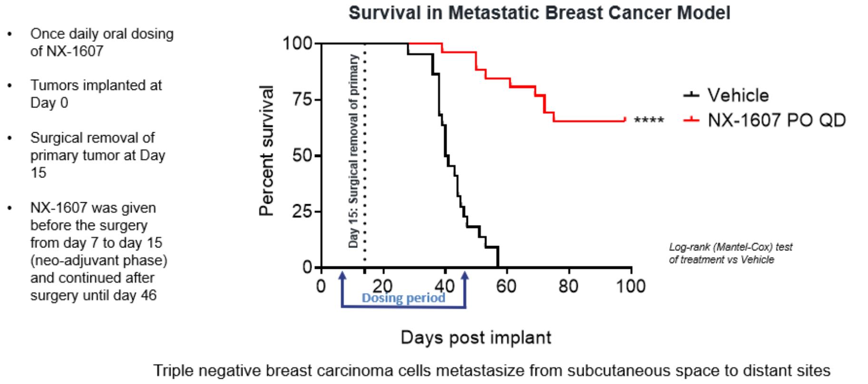
Task: Click the chart title about survival
Action: point(539,13)
